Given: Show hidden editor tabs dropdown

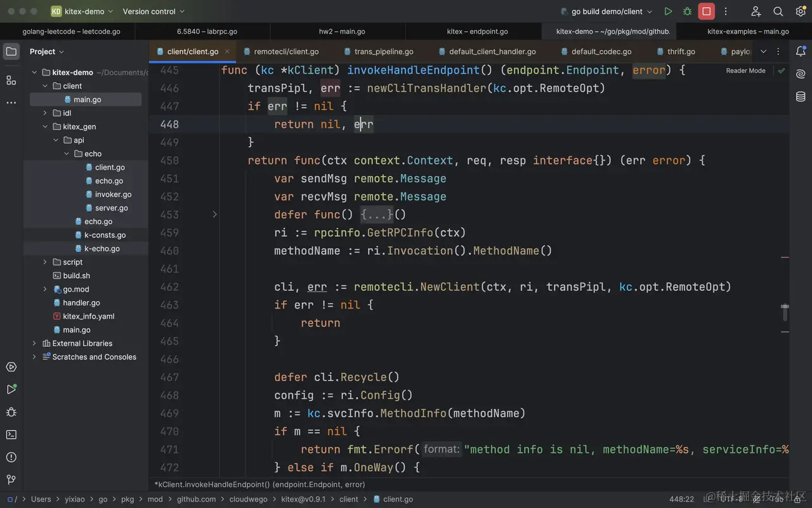Looking at the screenshot, I should pos(763,51).
